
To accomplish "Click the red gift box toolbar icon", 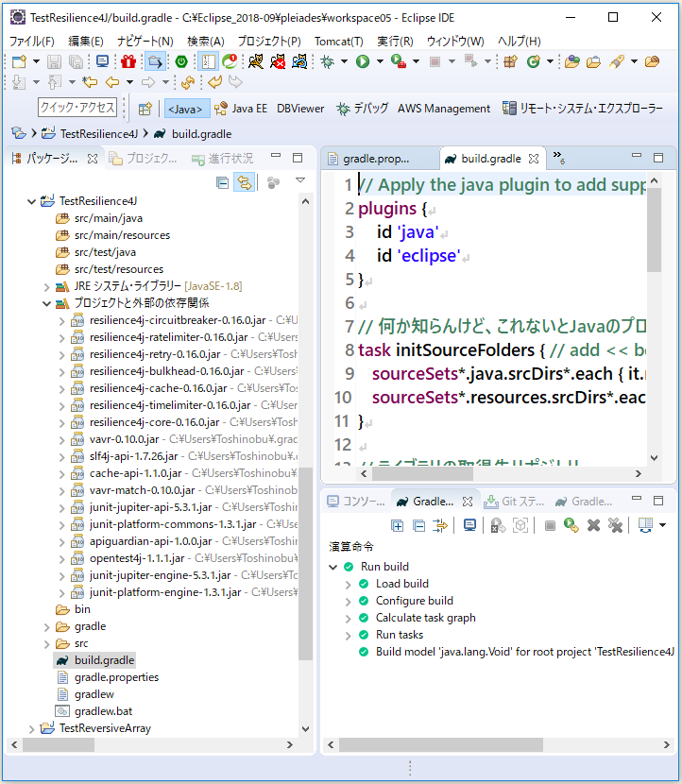I will click(x=128, y=61).
